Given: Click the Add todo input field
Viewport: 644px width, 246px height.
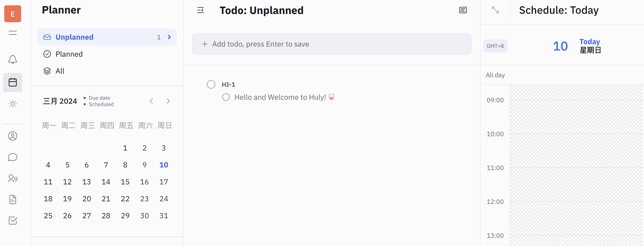Looking at the screenshot, I should pyautogui.click(x=332, y=44).
